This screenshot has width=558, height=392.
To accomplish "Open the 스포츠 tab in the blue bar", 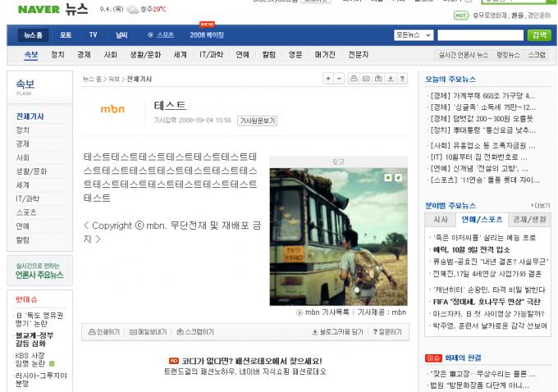I will click(165, 35).
